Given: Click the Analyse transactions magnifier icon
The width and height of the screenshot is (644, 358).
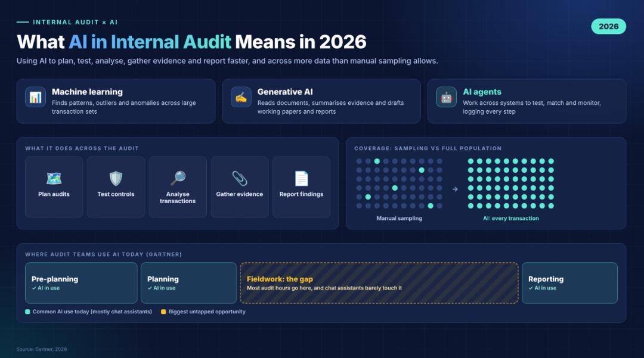Looking at the screenshot, I should 178,178.
